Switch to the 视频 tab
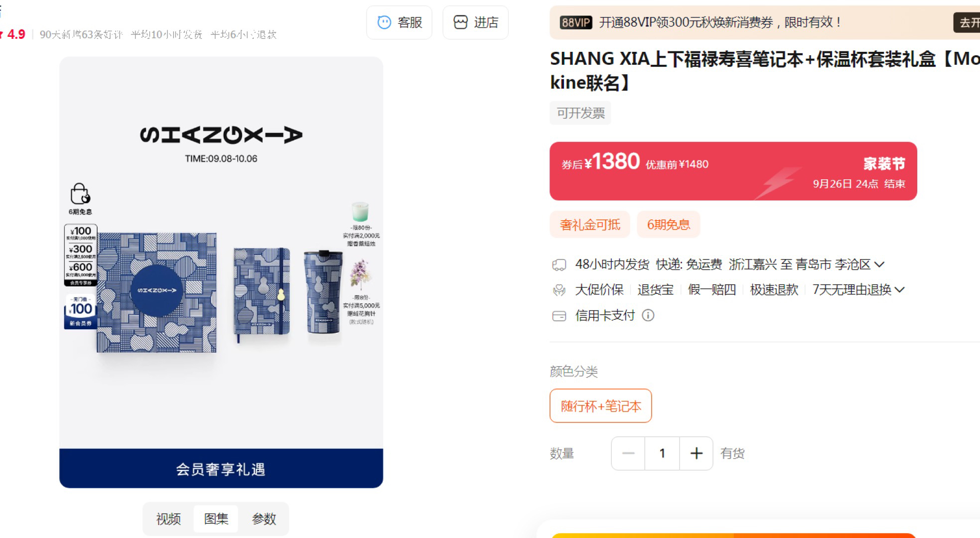 (x=168, y=519)
